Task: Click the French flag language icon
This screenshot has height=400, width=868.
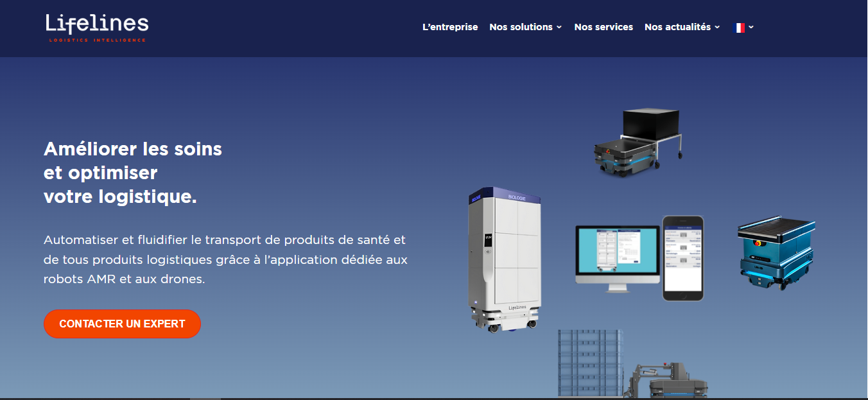Action: (x=739, y=28)
